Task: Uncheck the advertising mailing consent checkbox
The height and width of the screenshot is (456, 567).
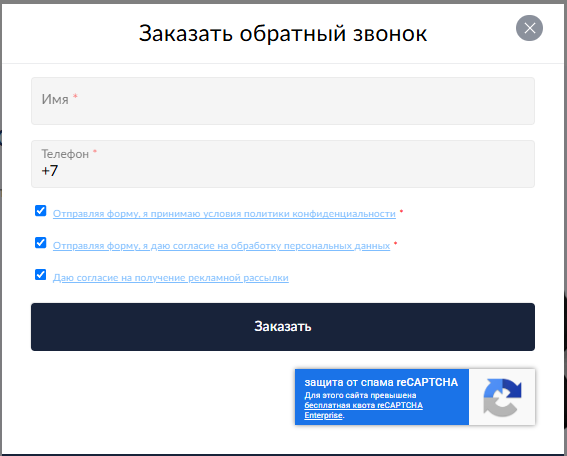Action: click(40, 274)
